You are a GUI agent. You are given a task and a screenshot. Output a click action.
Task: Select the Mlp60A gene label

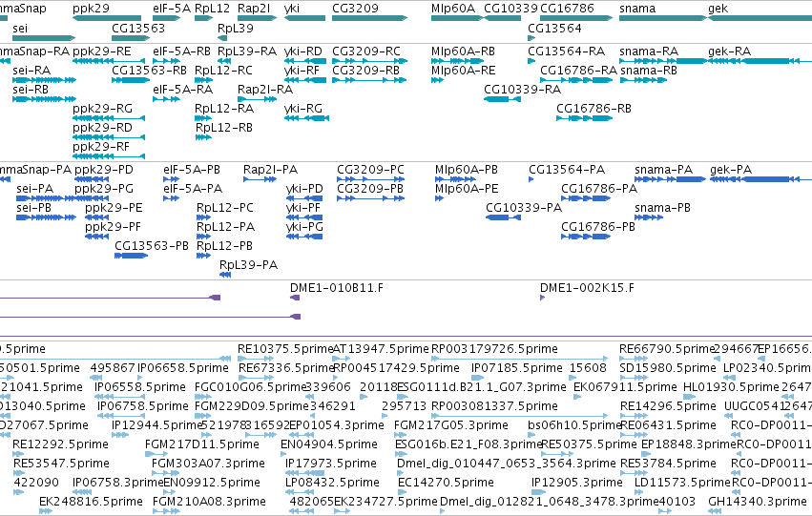click(x=453, y=9)
